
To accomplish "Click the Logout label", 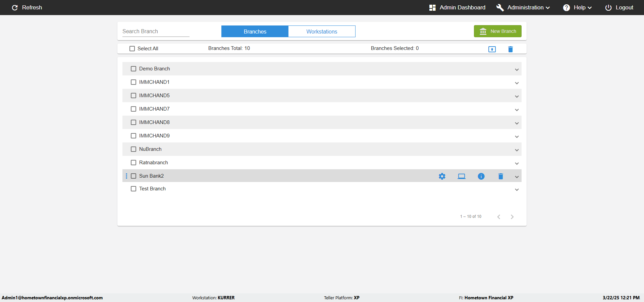I will (624, 7).
